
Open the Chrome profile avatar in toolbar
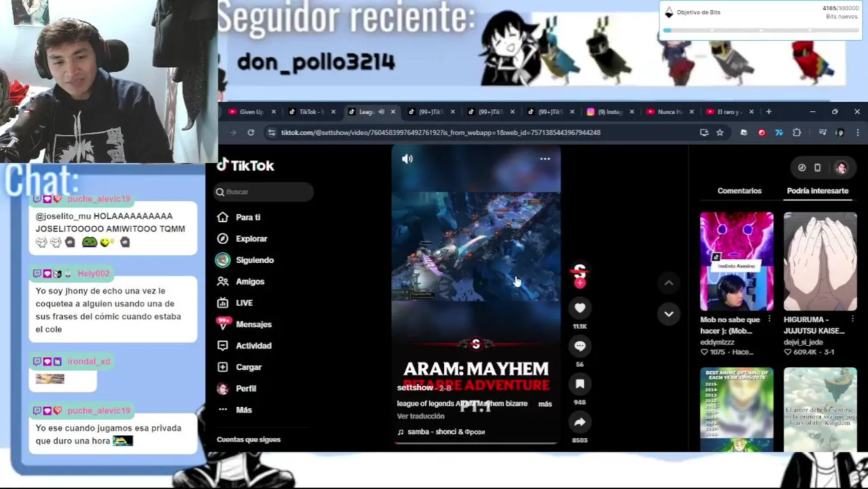click(x=840, y=133)
